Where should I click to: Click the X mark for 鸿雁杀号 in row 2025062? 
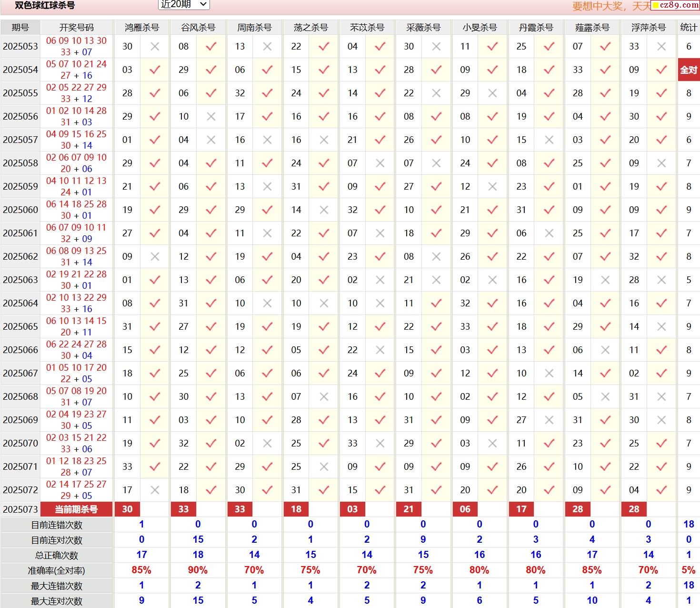click(x=155, y=256)
